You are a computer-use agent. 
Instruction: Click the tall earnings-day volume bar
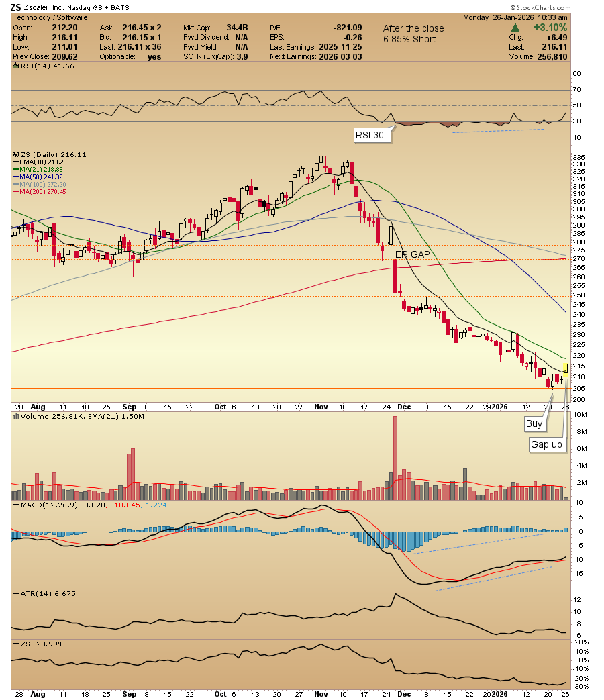coord(395,458)
